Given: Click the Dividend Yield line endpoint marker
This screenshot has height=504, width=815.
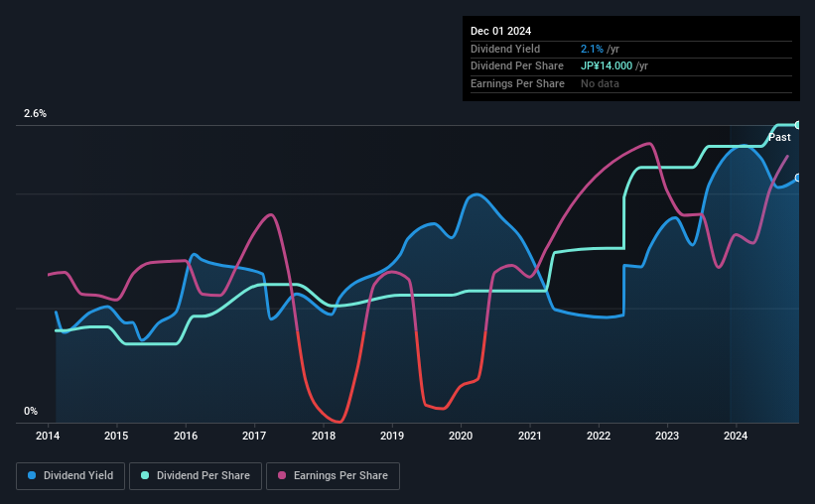Looking at the screenshot, I should tap(798, 178).
